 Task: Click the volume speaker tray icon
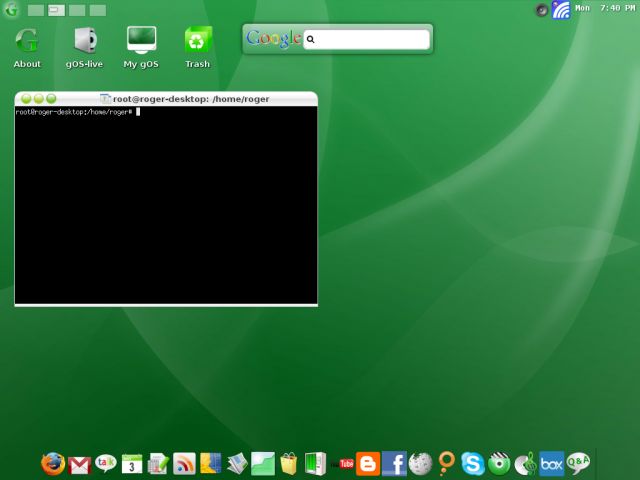[542, 10]
